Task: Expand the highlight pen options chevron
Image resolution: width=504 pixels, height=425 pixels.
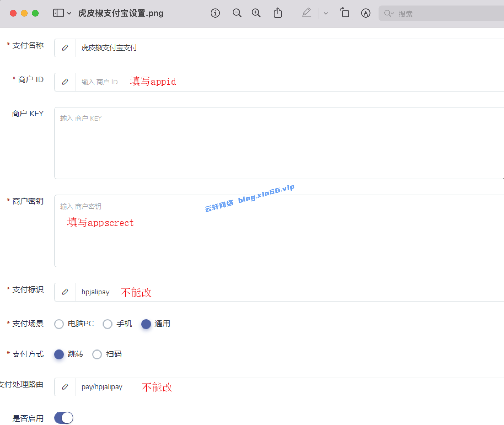Action: coord(326,13)
